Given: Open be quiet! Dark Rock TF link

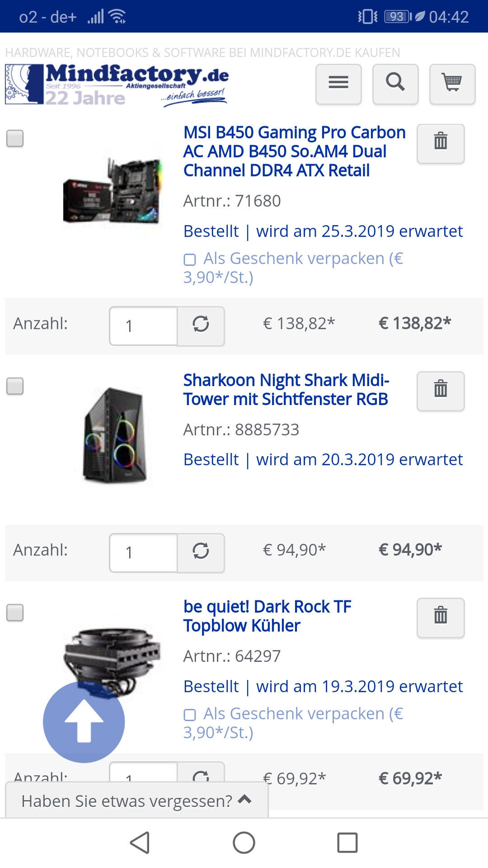Looking at the screenshot, I should [x=267, y=616].
